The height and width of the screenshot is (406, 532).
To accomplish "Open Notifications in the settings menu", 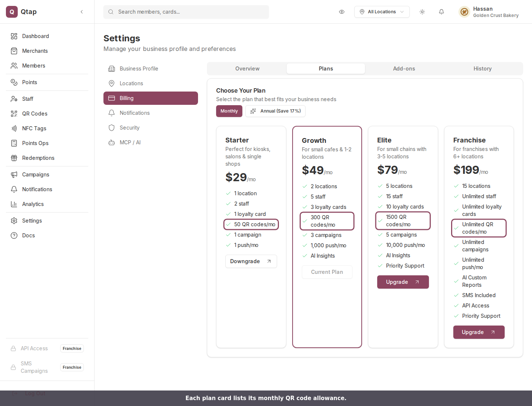I will coord(151,113).
